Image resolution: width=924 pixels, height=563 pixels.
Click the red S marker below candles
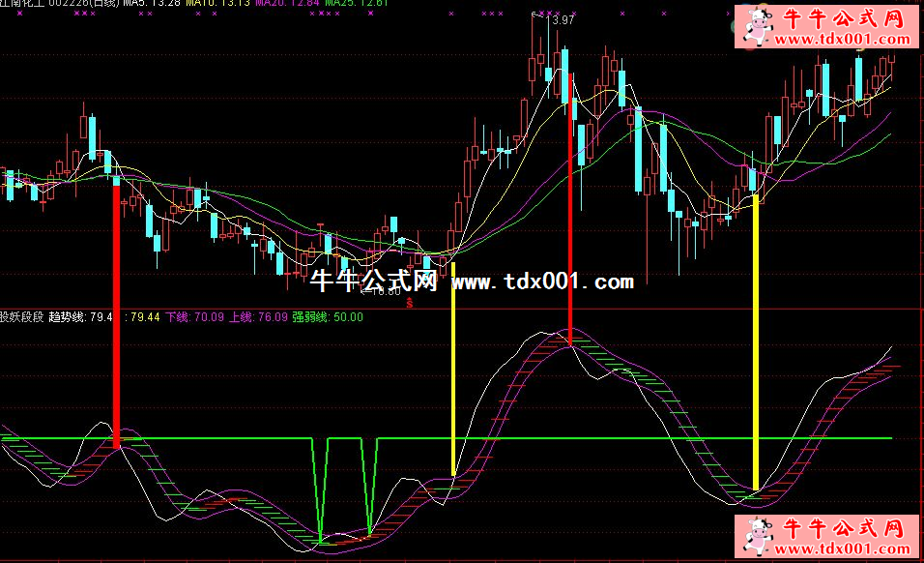click(410, 304)
